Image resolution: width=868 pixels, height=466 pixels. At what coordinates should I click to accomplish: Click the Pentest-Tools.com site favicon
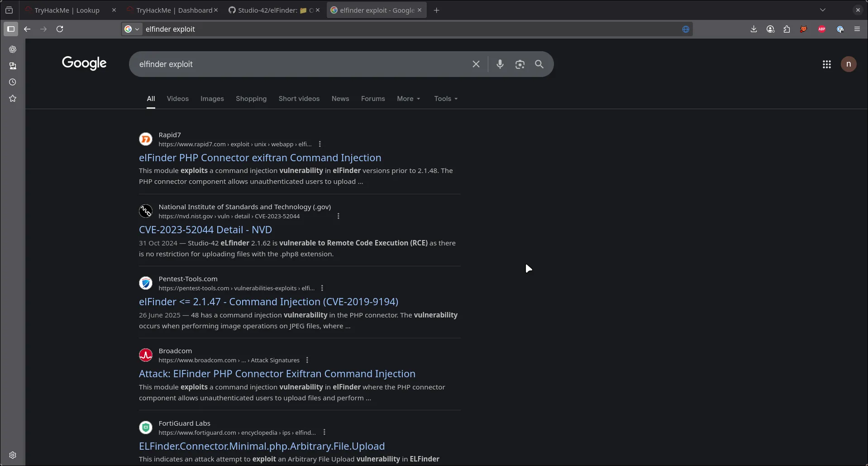pyautogui.click(x=146, y=283)
